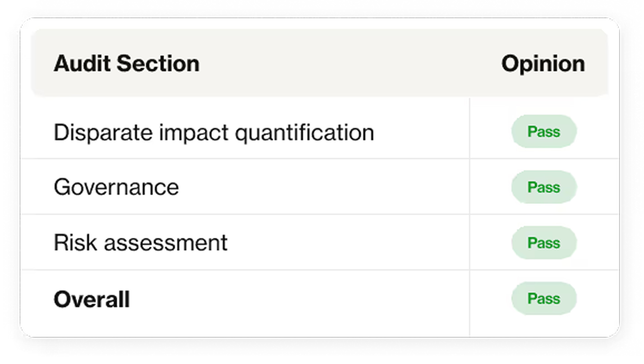
Task: Click the Pass badge in Overall row
Action: [544, 298]
